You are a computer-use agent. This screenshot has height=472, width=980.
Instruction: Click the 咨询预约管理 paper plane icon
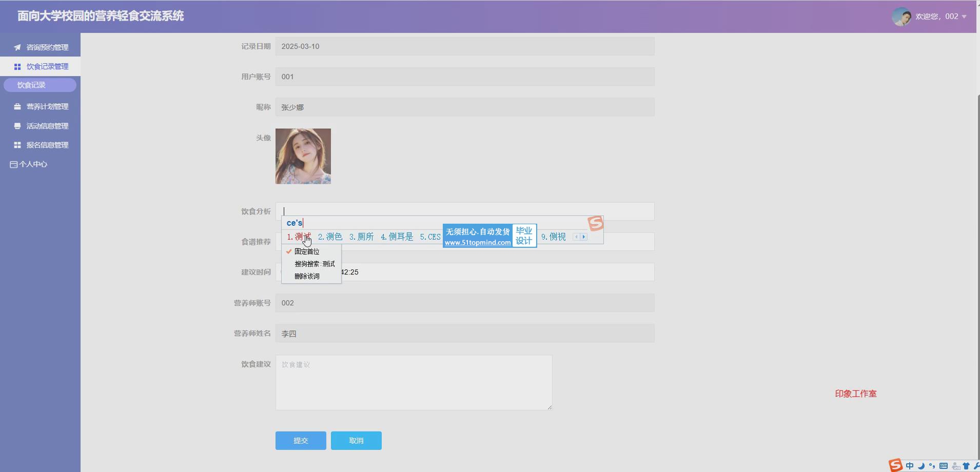point(17,47)
